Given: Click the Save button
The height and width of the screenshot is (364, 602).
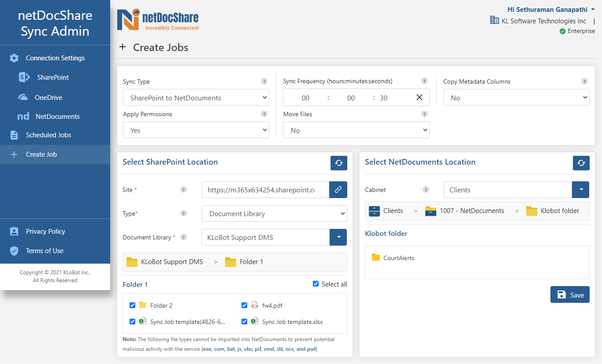Looking at the screenshot, I should pyautogui.click(x=570, y=294).
